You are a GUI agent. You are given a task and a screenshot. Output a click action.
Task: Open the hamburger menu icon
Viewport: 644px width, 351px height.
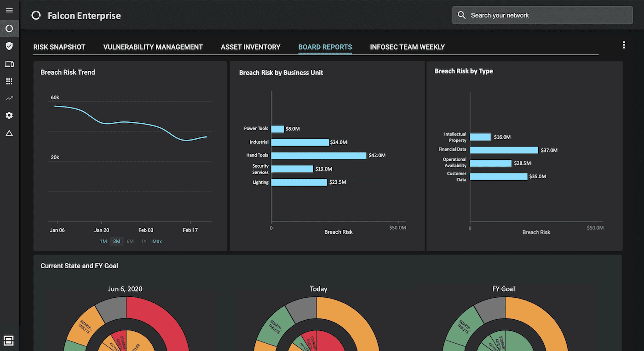9,10
